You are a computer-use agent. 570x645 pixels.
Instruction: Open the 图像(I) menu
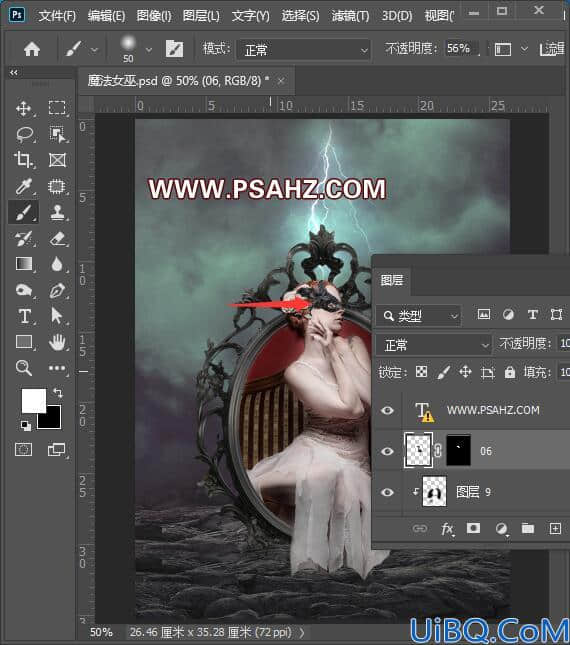coord(154,16)
